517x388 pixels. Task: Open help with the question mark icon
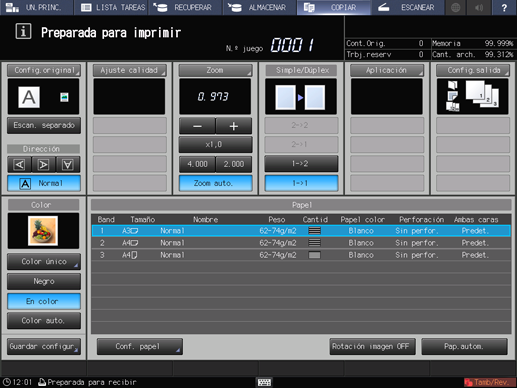tap(504, 7)
